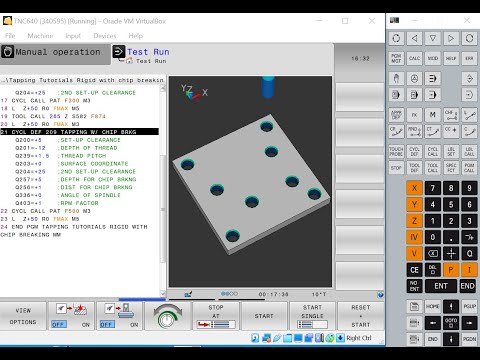Click the orange X axis key

[x=414, y=188]
